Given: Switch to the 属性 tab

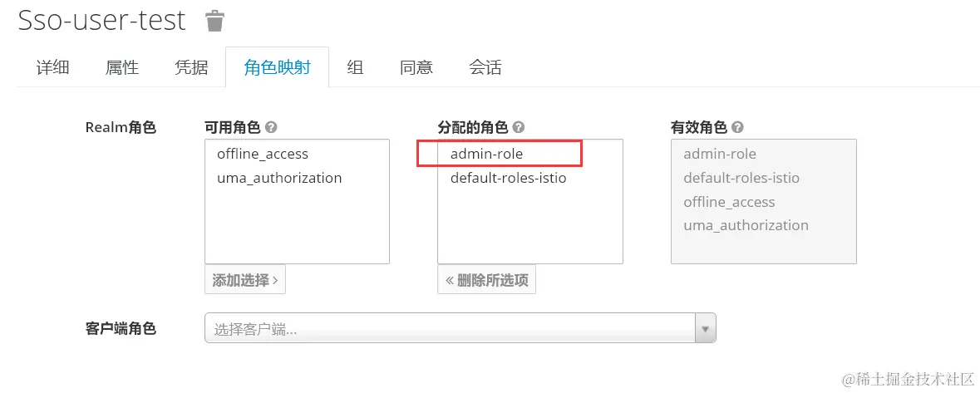Looking at the screenshot, I should pos(122,67).
